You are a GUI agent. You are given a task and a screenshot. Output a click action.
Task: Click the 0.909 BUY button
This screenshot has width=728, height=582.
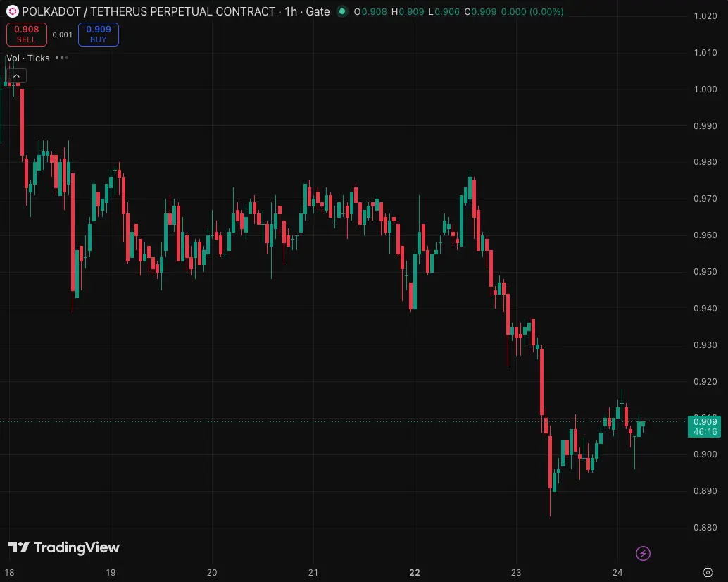pos(99,35)
